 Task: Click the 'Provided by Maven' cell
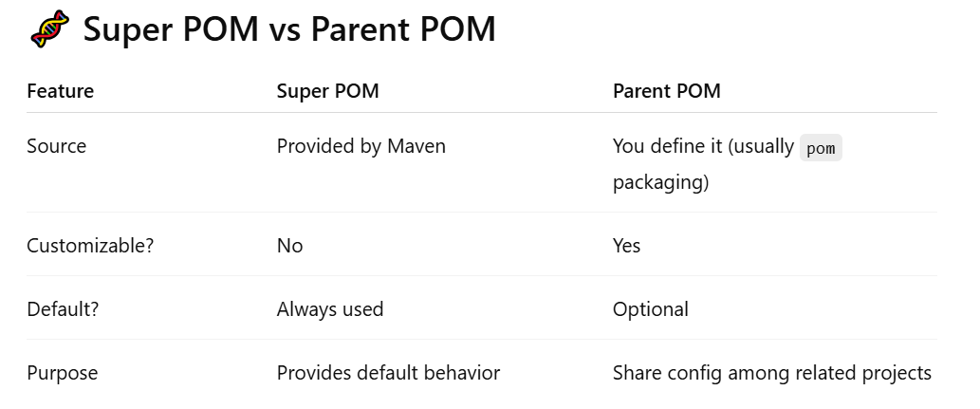point(361,146)
